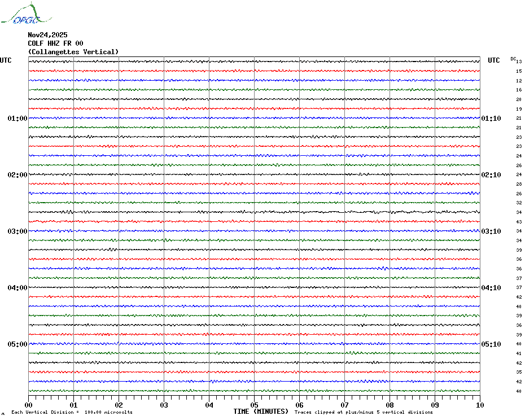Click the (Collangettes Vertical) subtitle
525x420 pixels.
pyautogui.click(x=73, y=52)
